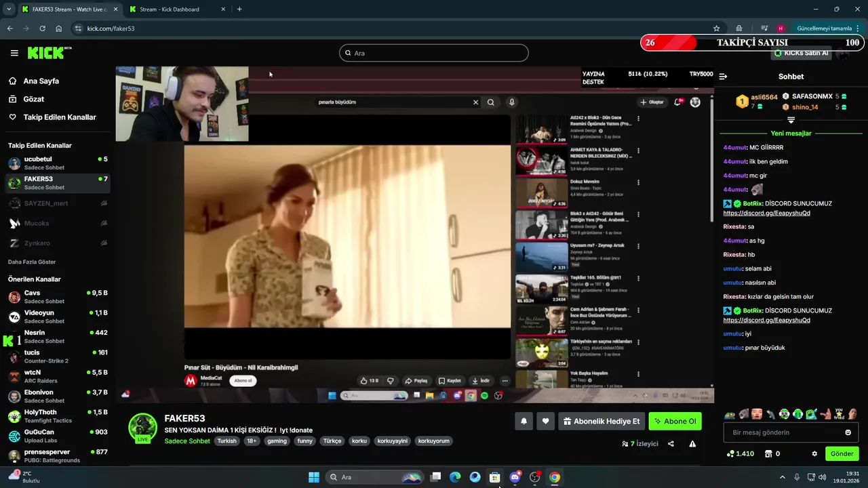The image size is (868, 488).
Task: Open viewer count '7 İzleyici'
Action: point(640,444)
